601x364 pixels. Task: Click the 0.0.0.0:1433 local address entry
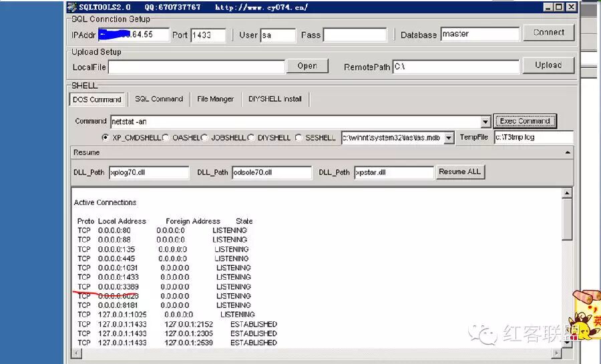click(118, 277)
